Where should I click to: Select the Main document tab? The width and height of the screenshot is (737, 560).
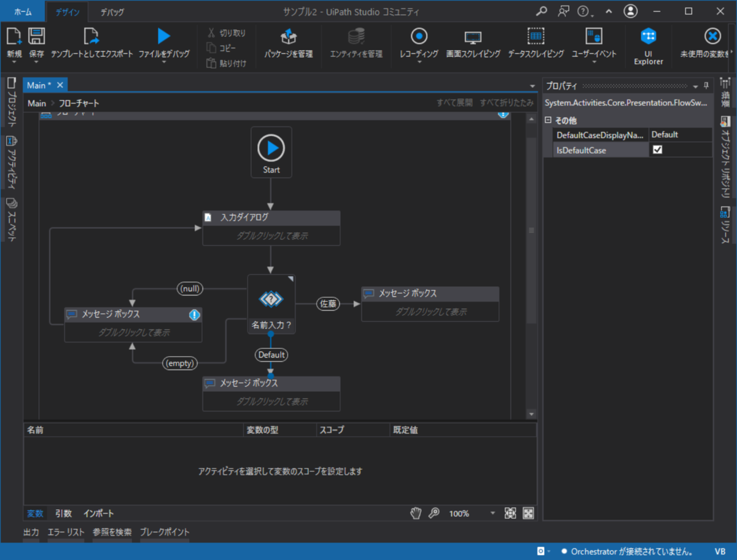(39, 85)
